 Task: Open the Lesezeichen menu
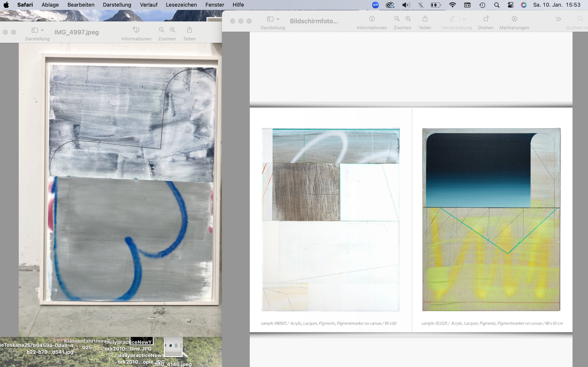(181, 5)
